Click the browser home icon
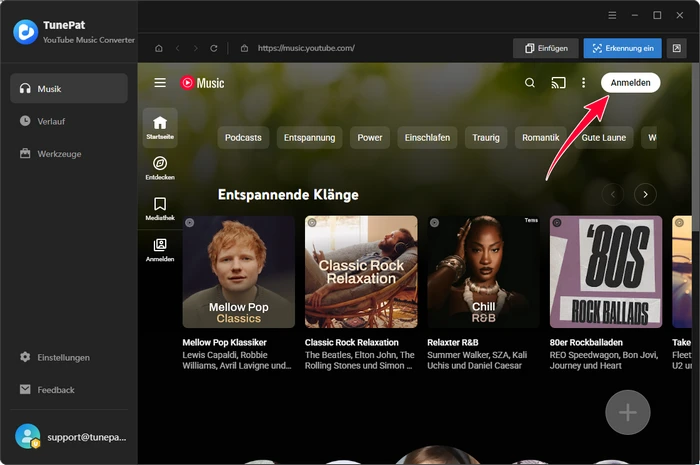700x465 pixels. coord(158,48)
